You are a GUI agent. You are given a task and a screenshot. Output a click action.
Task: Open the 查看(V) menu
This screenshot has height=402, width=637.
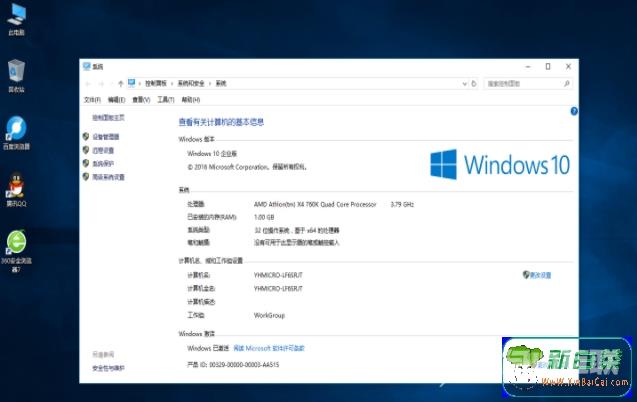click(x=141, y=100)
